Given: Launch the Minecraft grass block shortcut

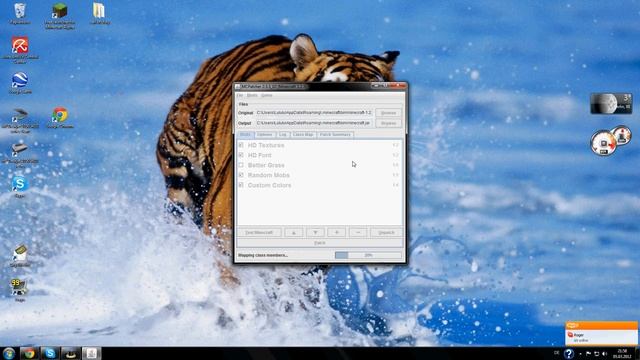Looking at the screenshot, I should coord(60,11).
